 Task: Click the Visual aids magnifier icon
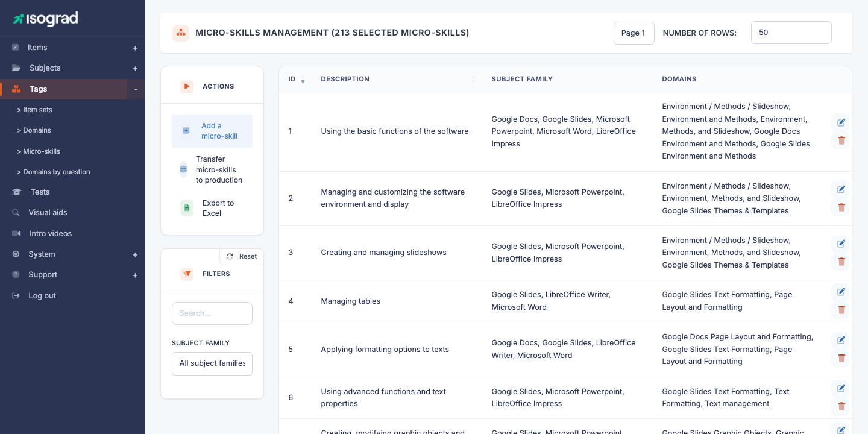16,213
